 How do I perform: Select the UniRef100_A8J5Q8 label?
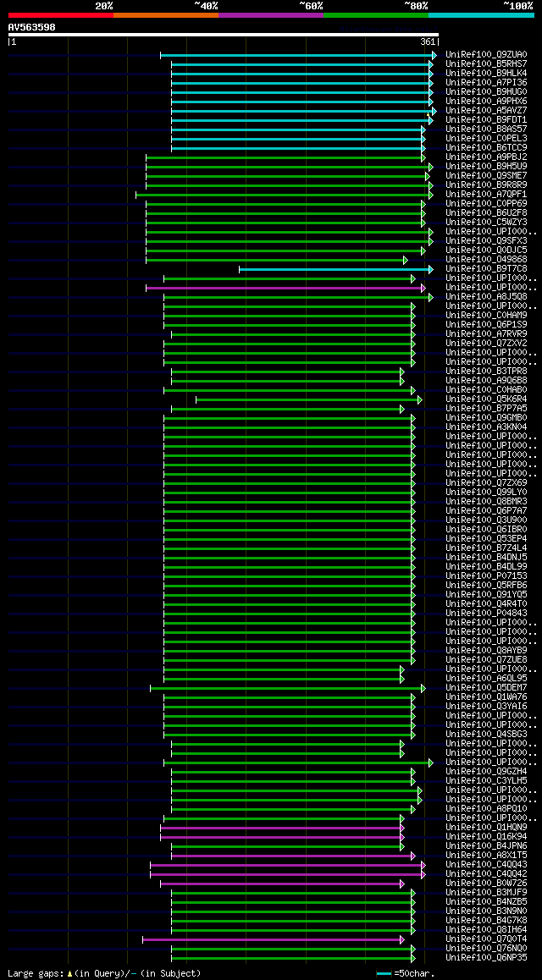[x=486, y=297]
